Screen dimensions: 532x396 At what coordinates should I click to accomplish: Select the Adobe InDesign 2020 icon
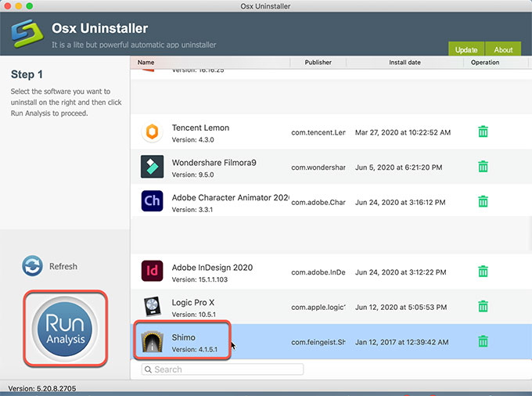point(152,272)
